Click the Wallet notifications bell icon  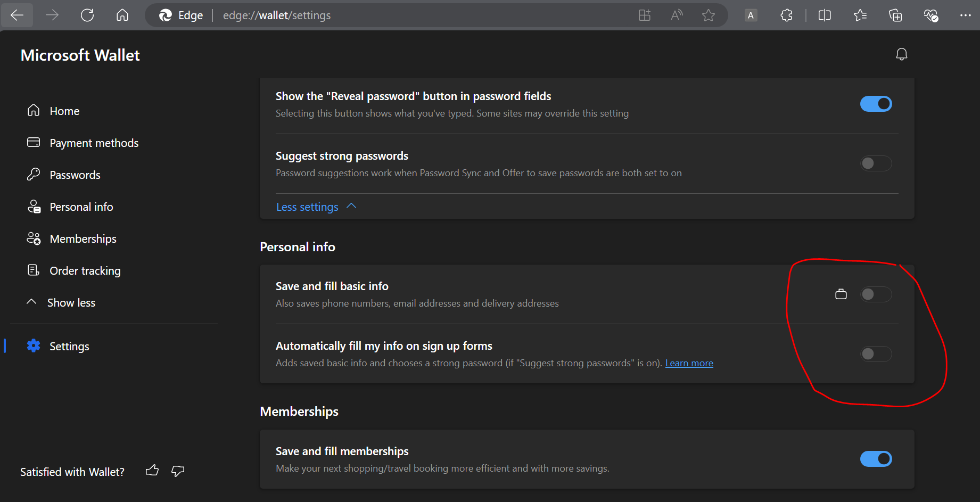902,54
